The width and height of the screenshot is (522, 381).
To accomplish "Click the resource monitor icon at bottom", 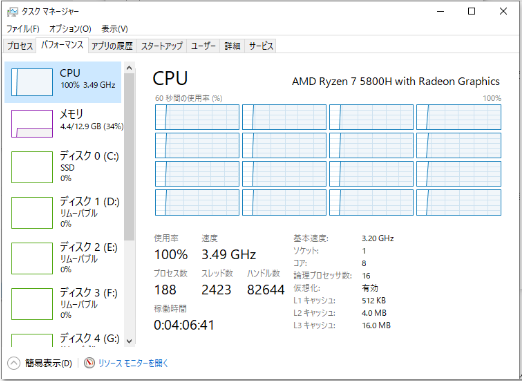I will 89,363.
